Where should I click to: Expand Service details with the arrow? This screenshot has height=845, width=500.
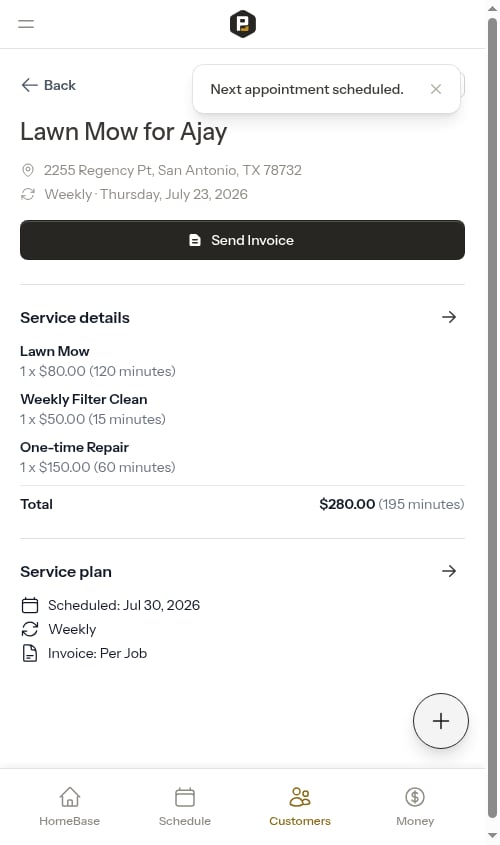pyautogui.click(x=449, y=317)
